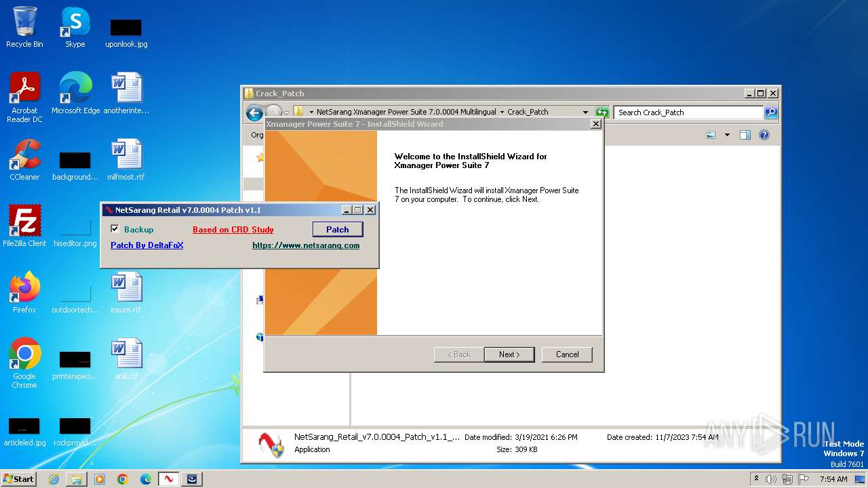Click the network tray icon
The width and height of the screenshot is (868, 488).
tap(787, 479)
